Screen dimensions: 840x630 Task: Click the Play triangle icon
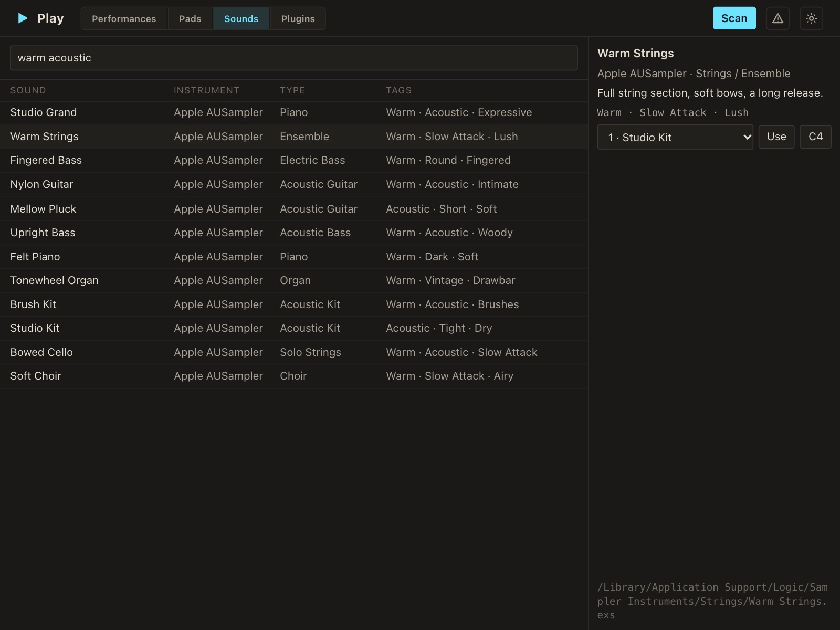[23, 18]
